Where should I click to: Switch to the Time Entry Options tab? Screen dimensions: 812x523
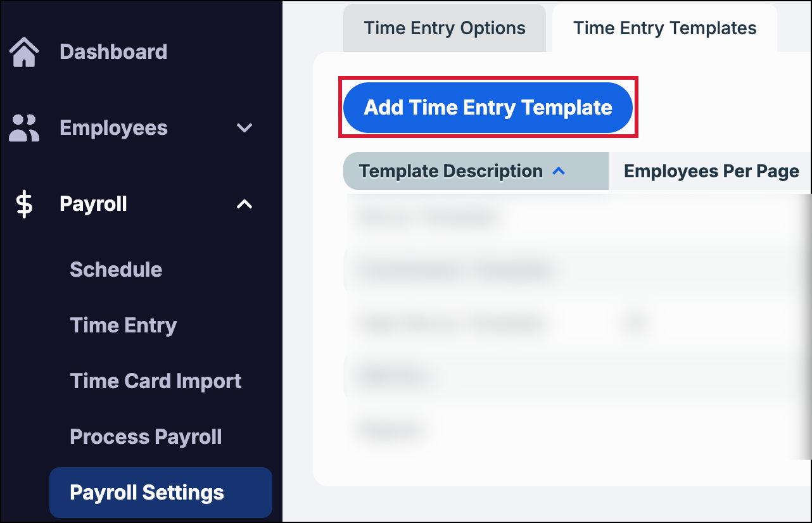click(445, 28)
